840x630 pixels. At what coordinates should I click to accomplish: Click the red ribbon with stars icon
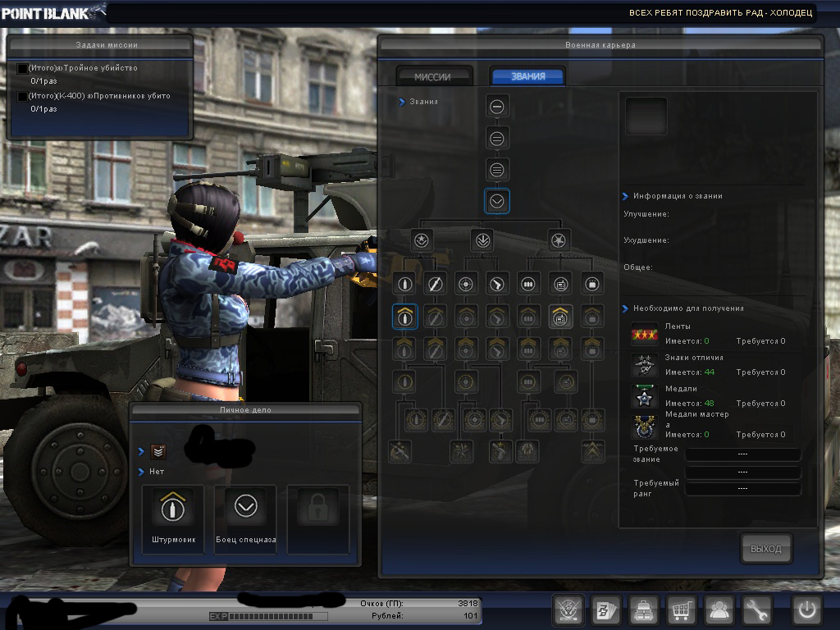point(644,335)
